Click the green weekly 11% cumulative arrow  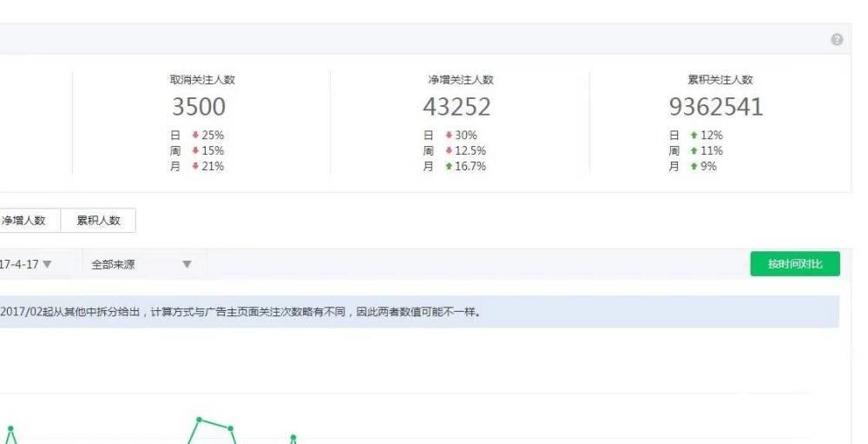click(694, 151)
